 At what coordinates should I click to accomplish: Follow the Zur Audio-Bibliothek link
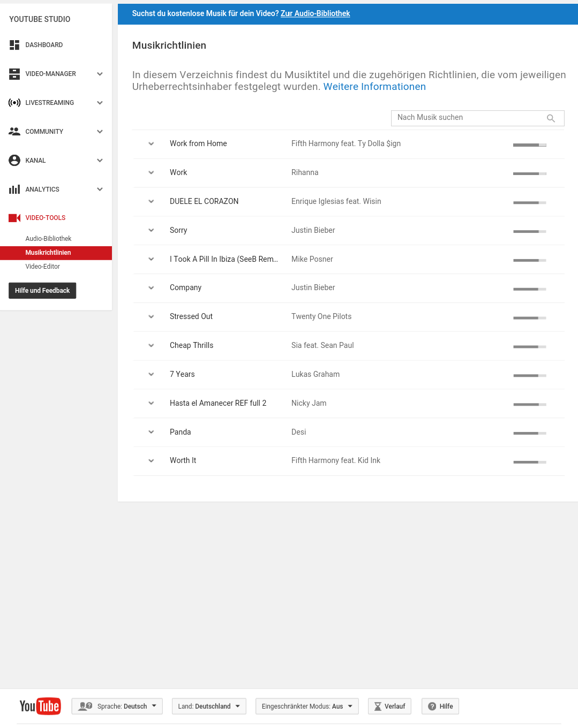point(315,13)
